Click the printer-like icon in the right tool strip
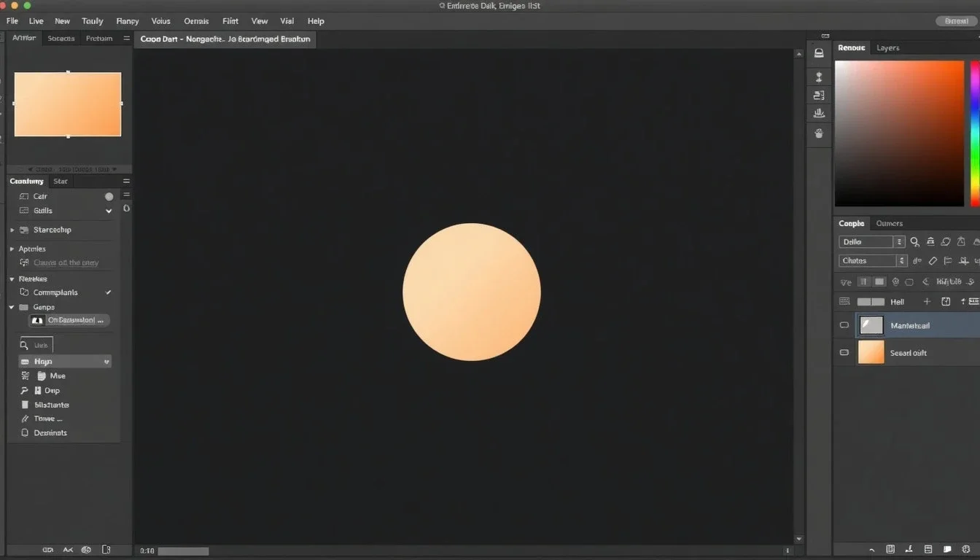Viewport: 980px width, 560px height. pos(819,53)
